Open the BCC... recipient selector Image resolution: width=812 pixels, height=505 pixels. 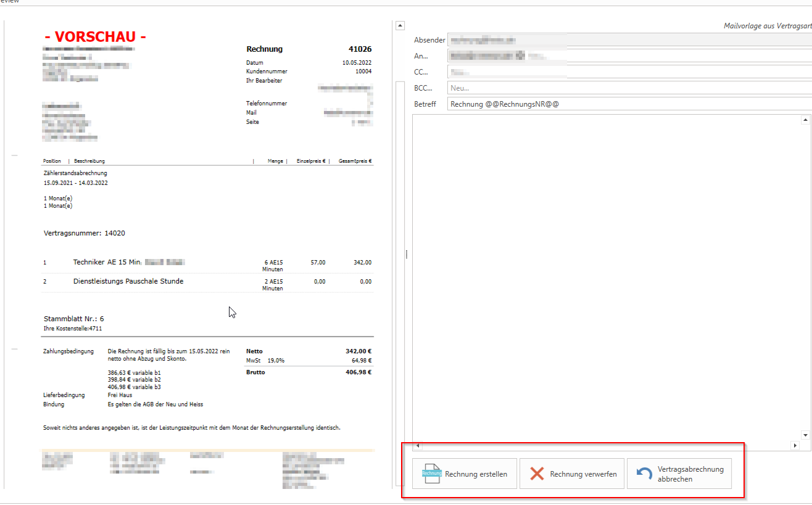[423, 88]
